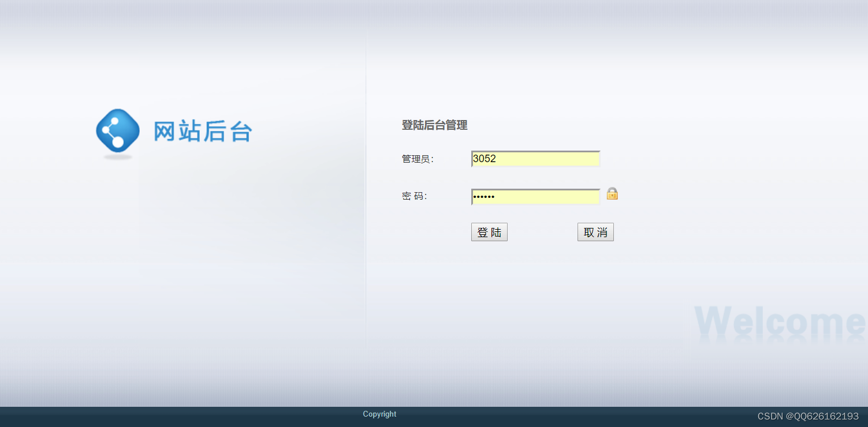Click the padlock icon beside the password field
This screenshot has height=427, width=868.
[x=612, y=194]
